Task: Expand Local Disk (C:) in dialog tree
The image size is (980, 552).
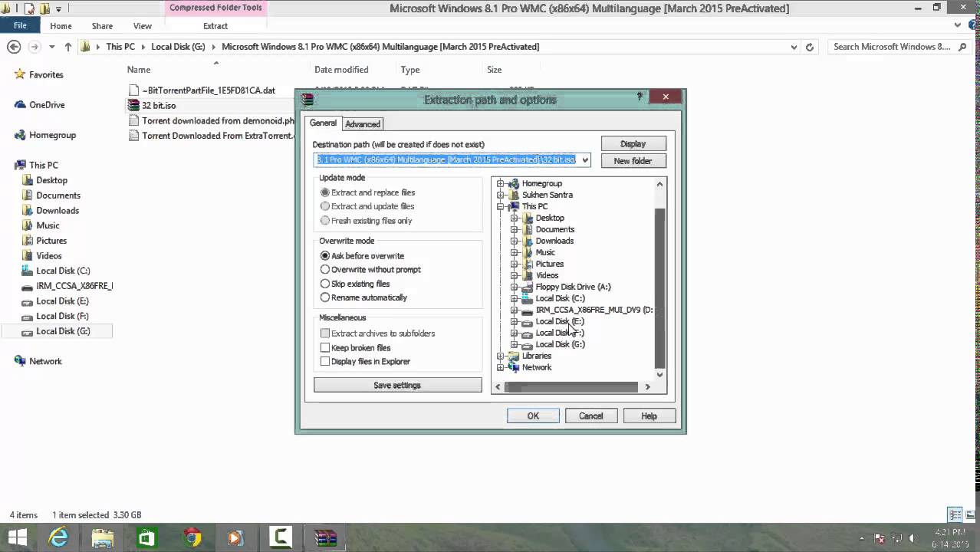Action: [515, 298]
